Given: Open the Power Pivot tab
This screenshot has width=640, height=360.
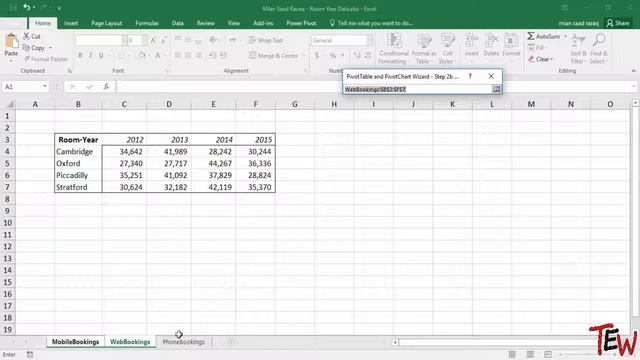Looking at the screenshot, I should tap(301, 23).
